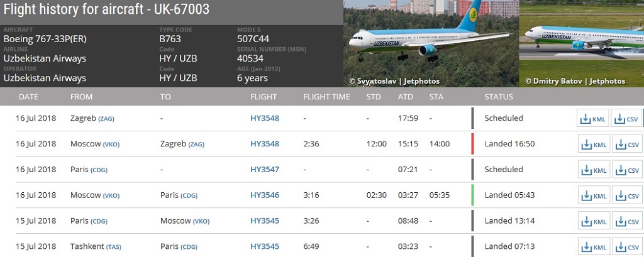This screenshot has width=644, height=257.
Task: Download KML for Tashkent to Paris flight
Action: 594,247
